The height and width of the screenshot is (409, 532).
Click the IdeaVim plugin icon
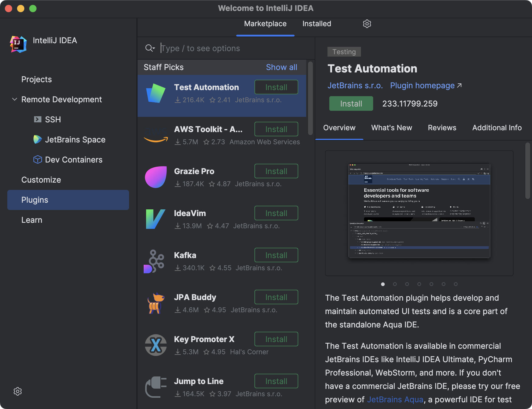(156, 219)
